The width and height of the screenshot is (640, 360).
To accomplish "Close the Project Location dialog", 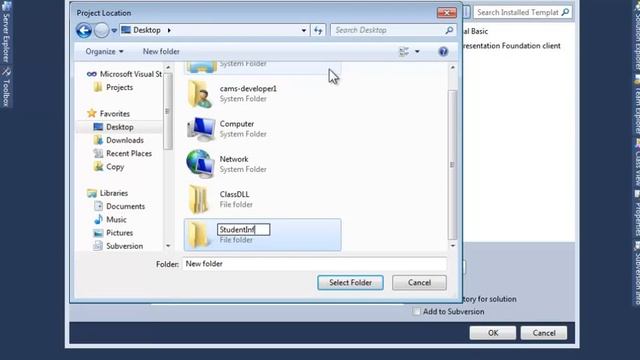I will click(447, 13).
